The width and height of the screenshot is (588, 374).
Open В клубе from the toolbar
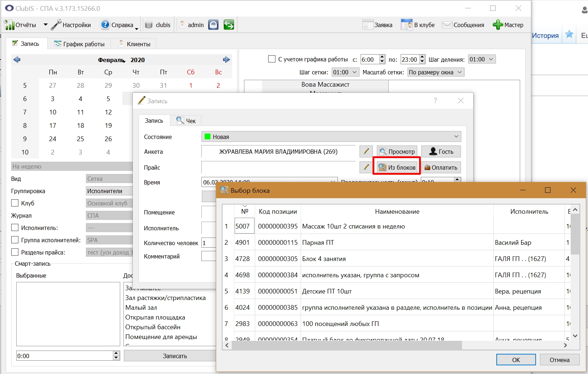tap(418, 25)
